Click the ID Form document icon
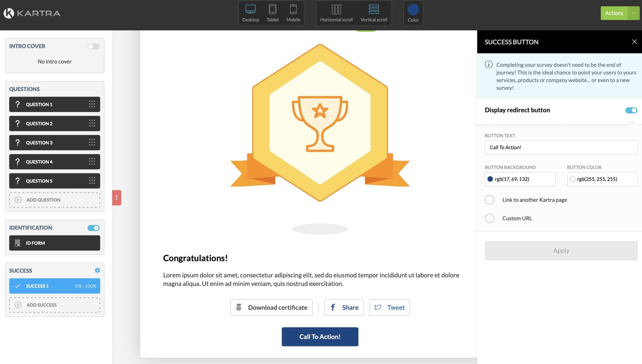Screen dimensions: 642x364 pos(18,243)
